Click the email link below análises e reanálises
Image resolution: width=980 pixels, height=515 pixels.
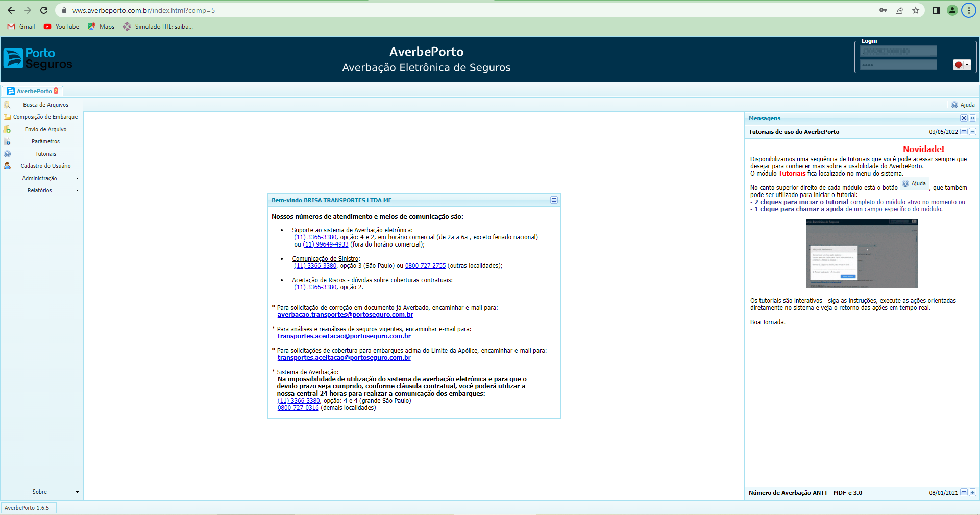tap(344, 336)
